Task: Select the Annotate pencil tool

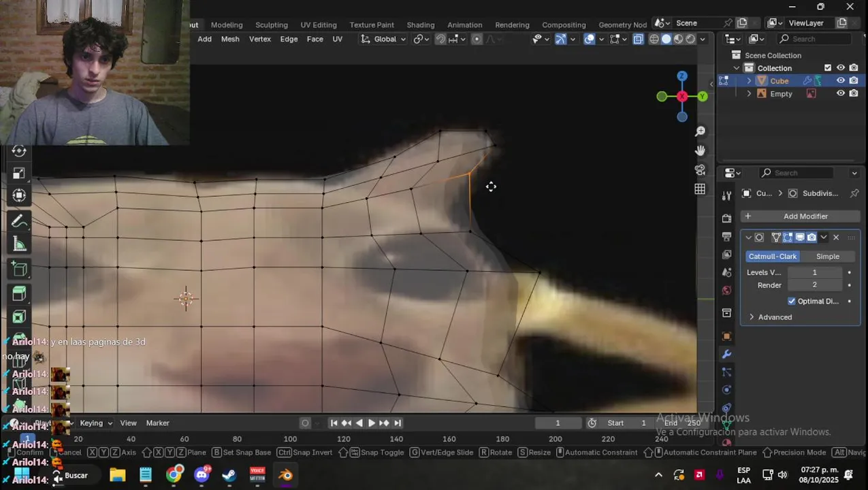Action: (19, 221)
